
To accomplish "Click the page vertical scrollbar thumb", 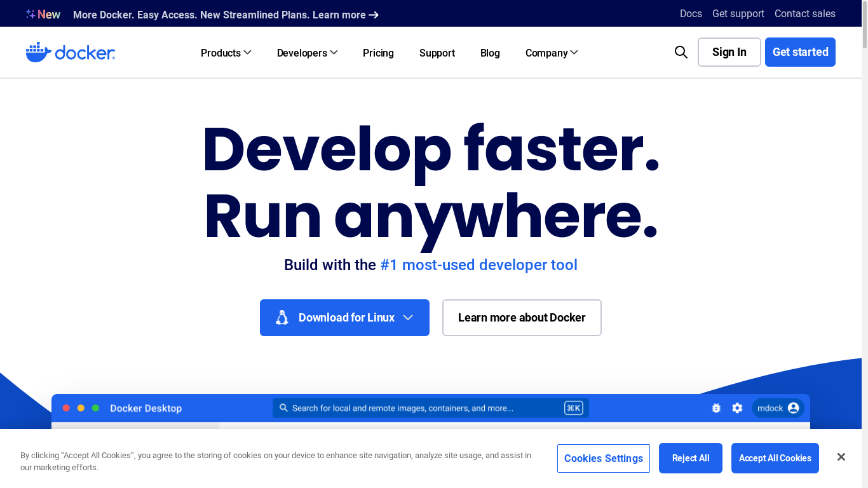I will point(865,25).
